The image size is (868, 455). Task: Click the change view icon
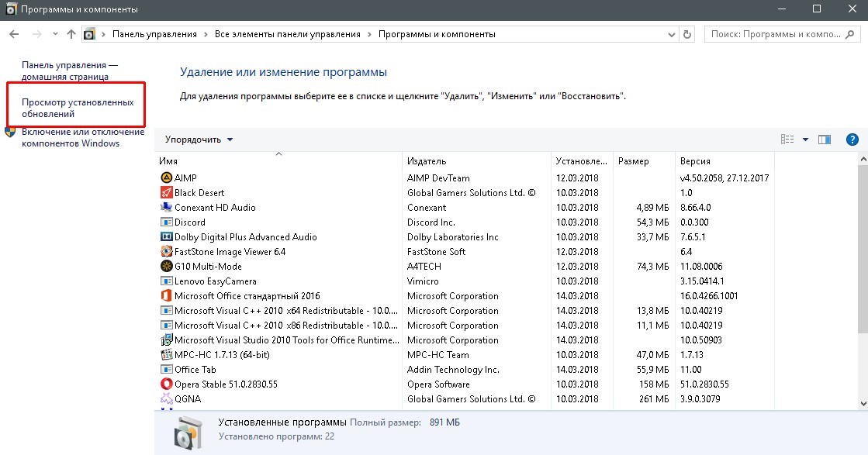tap(787, 140)
